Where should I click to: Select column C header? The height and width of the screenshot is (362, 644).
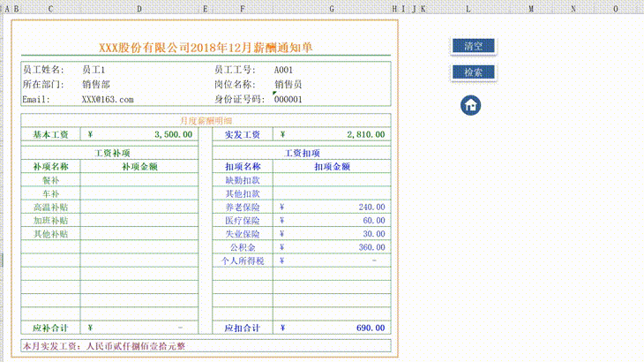pos(50,9)
